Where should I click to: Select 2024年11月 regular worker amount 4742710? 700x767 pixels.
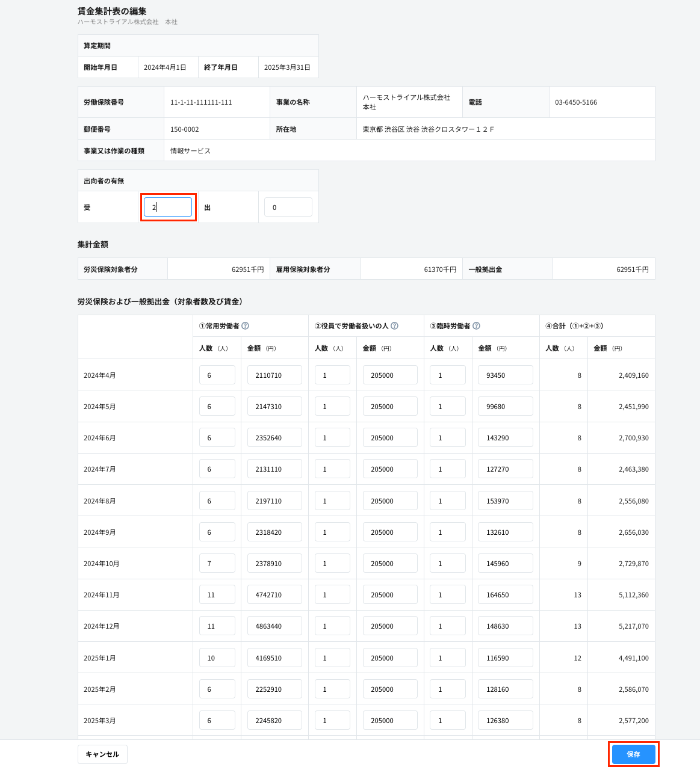274,594
